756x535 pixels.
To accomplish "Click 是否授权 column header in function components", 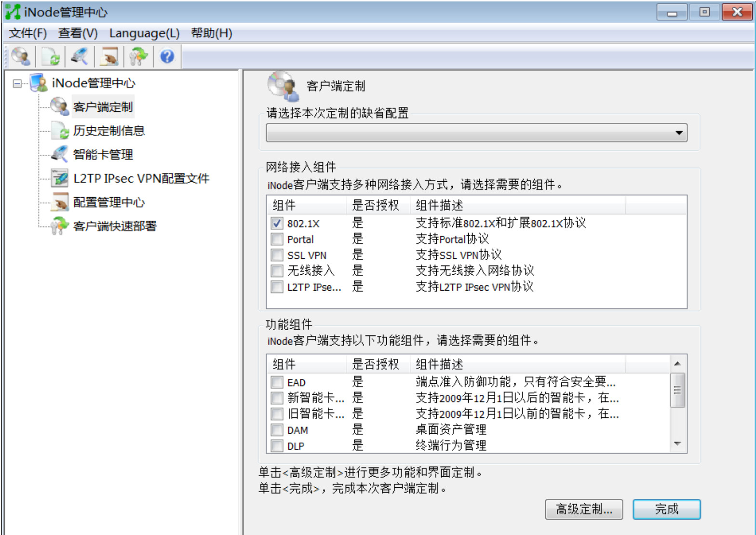I will pos(378,364).
